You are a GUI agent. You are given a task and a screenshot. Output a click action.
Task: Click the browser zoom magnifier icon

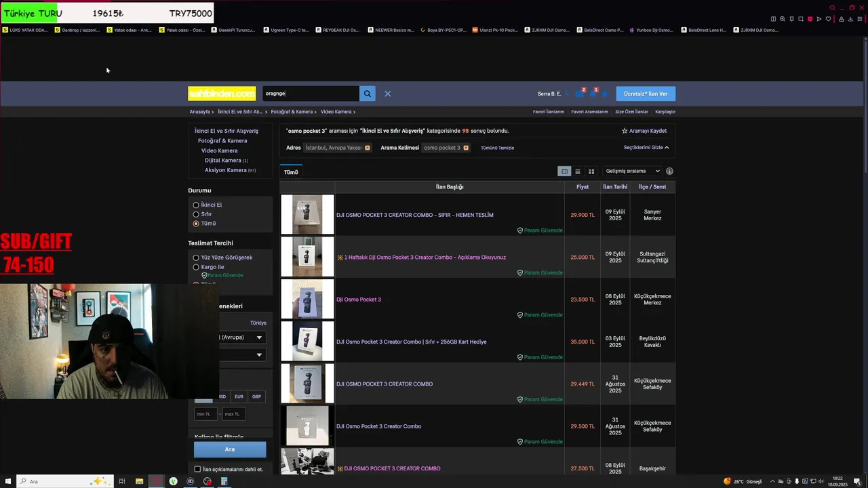783,19
